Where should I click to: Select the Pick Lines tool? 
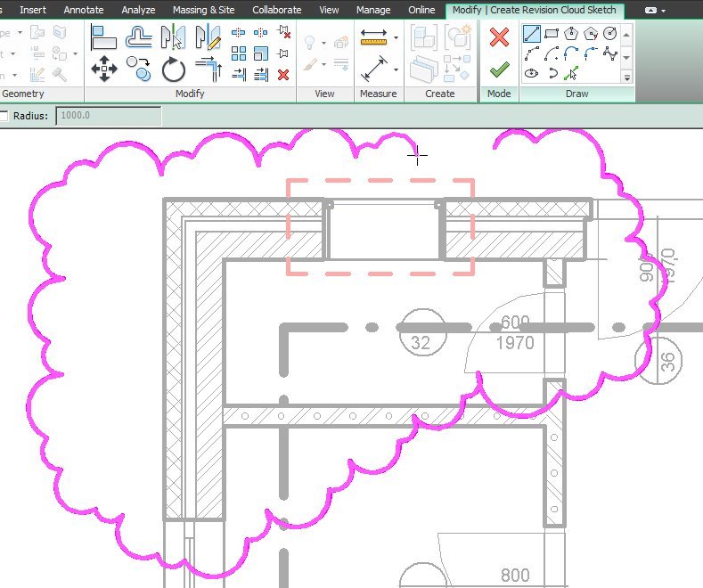coord(571,73)
